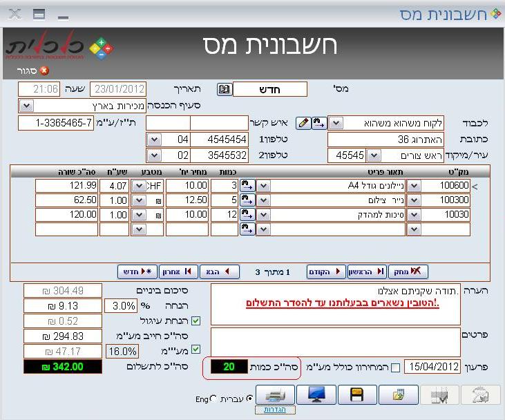
Task: Click the printer icon button
Action: click(x=274, y=395)
